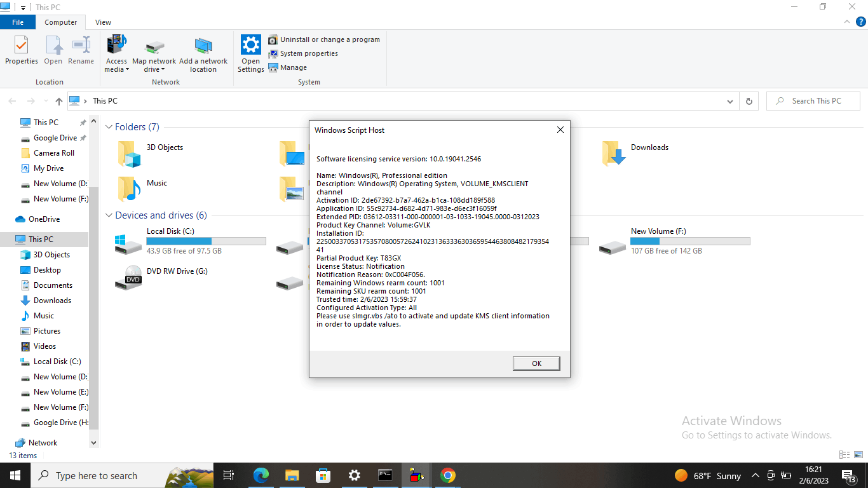Viewport: 868px width, 488px height.
Task: Click Manage in the System group
Action: [288, 67]
